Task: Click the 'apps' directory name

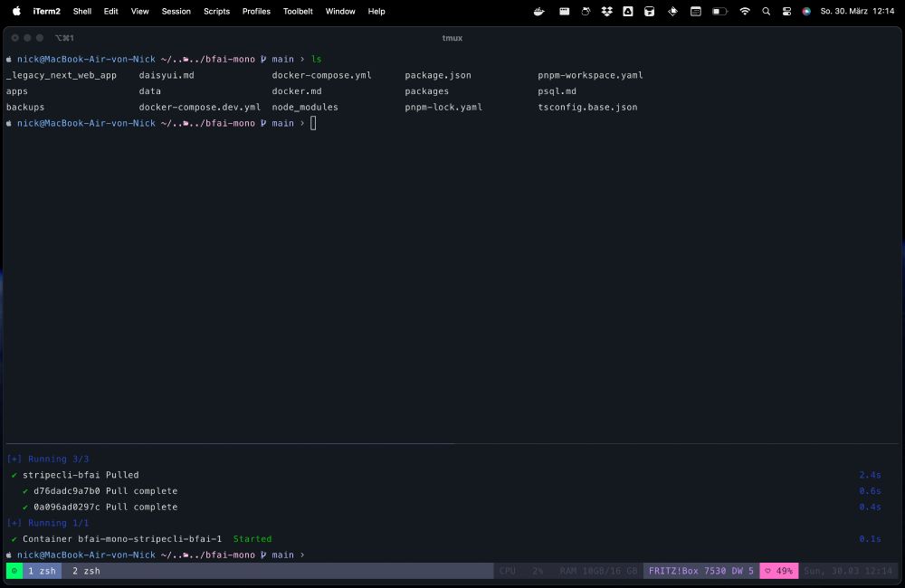Action: click(16, 91)
